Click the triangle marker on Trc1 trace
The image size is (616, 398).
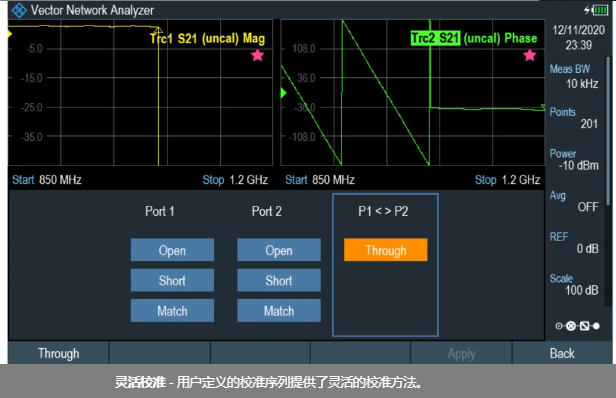tap(158, 30)
